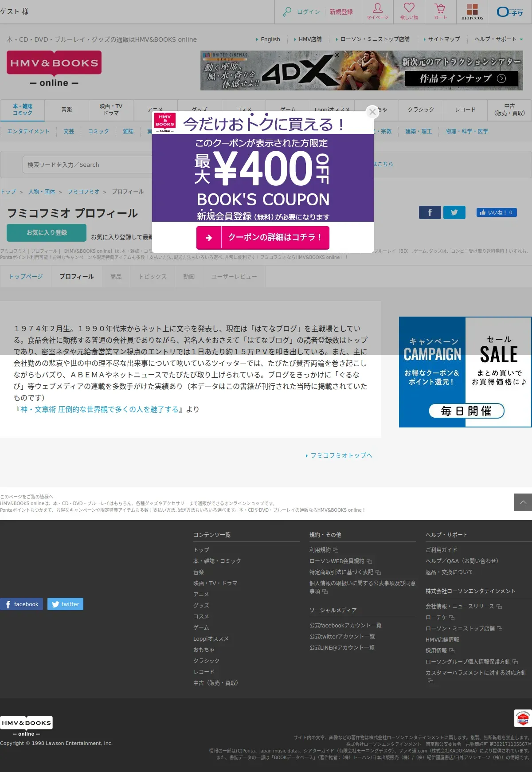Open 商品 artist tab

click(x=116, y=276)
